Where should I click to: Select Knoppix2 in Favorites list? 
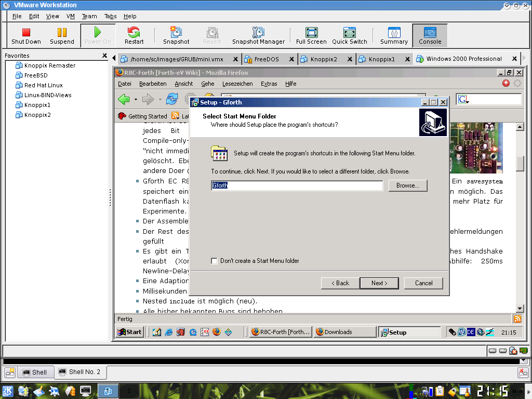click(x=33, y=115)
